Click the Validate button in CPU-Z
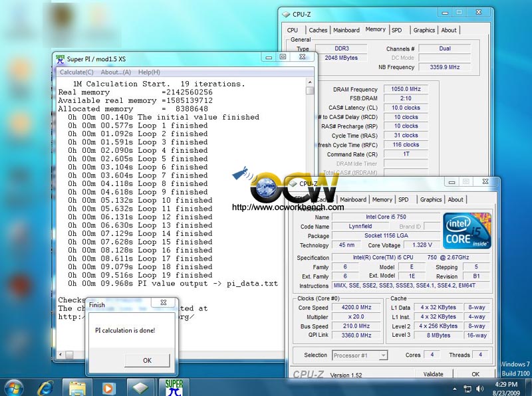 (x=434, y=374)
